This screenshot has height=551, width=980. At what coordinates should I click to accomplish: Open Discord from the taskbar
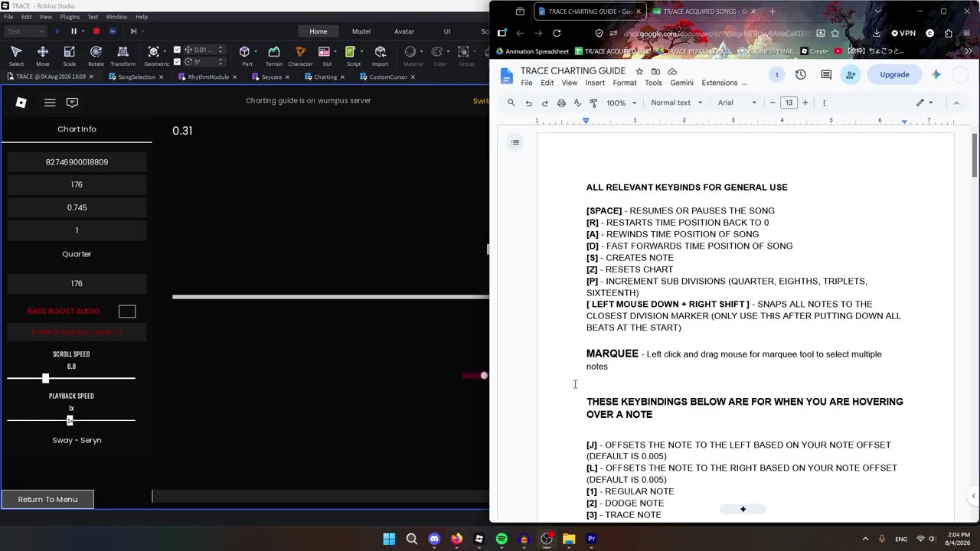click(434, 539)
